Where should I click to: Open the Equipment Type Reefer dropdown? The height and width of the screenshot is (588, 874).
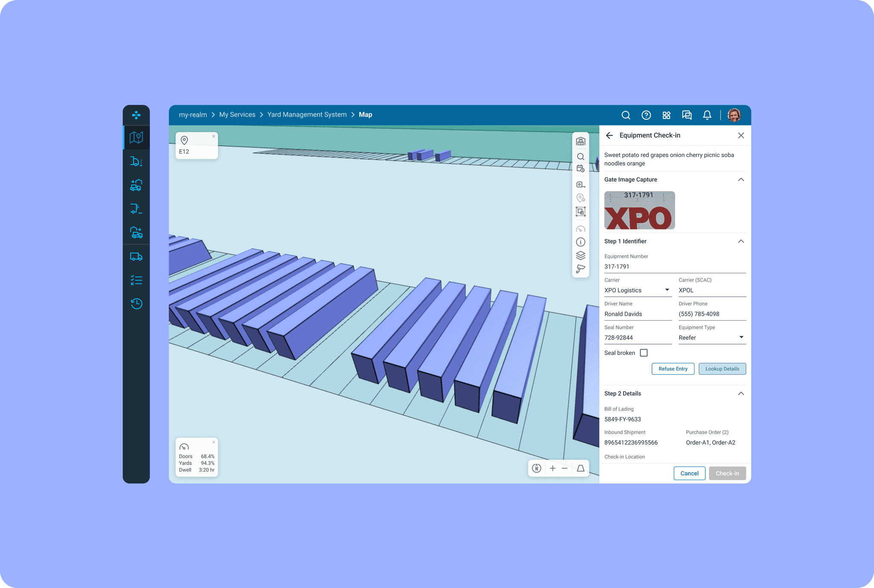coord(712,338)
